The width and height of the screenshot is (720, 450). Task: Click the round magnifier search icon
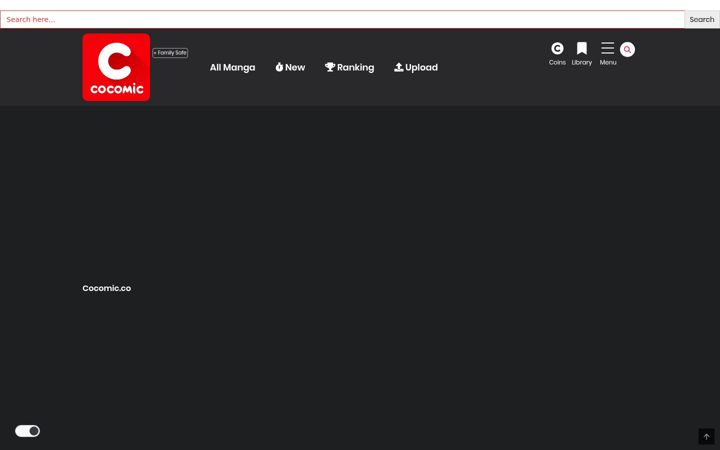tap(627, 50)
